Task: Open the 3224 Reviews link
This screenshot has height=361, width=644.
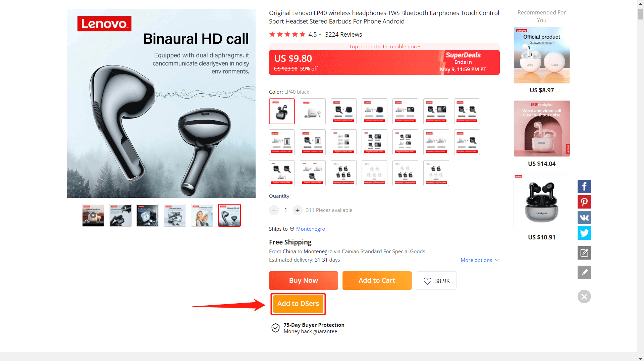Action: 343,35
